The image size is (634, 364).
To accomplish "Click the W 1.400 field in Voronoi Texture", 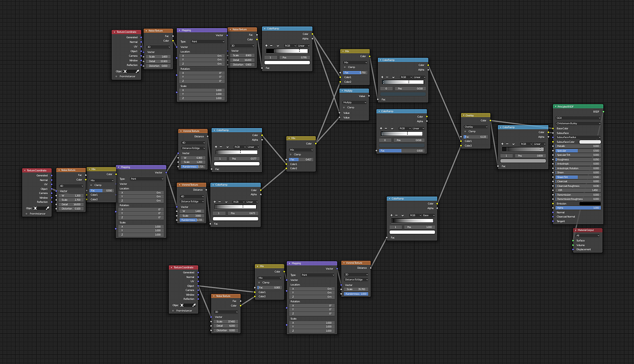I will [x=192, y=211].
